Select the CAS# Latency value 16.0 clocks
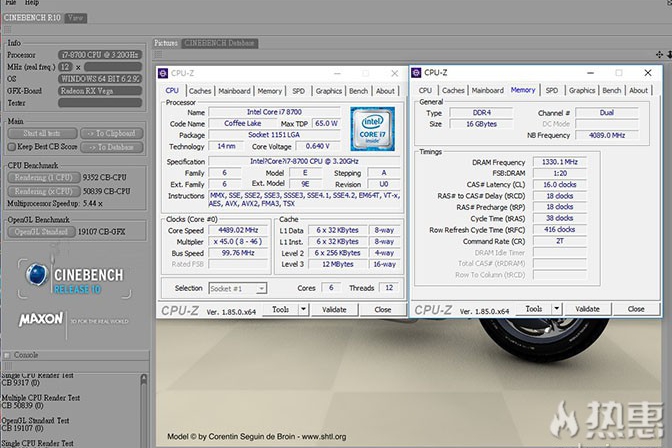This screenshot has width=672, height=448. (x=560, y=184)
